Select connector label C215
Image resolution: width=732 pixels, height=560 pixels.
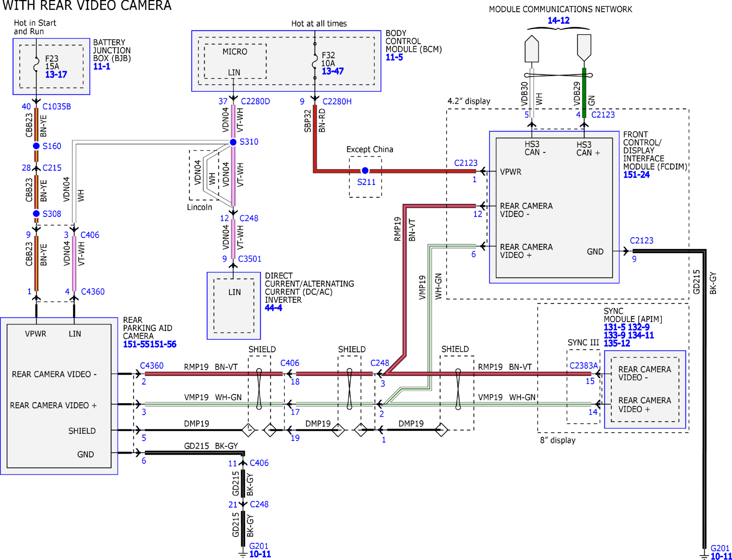pyautogui.click(x=52, y=168)
